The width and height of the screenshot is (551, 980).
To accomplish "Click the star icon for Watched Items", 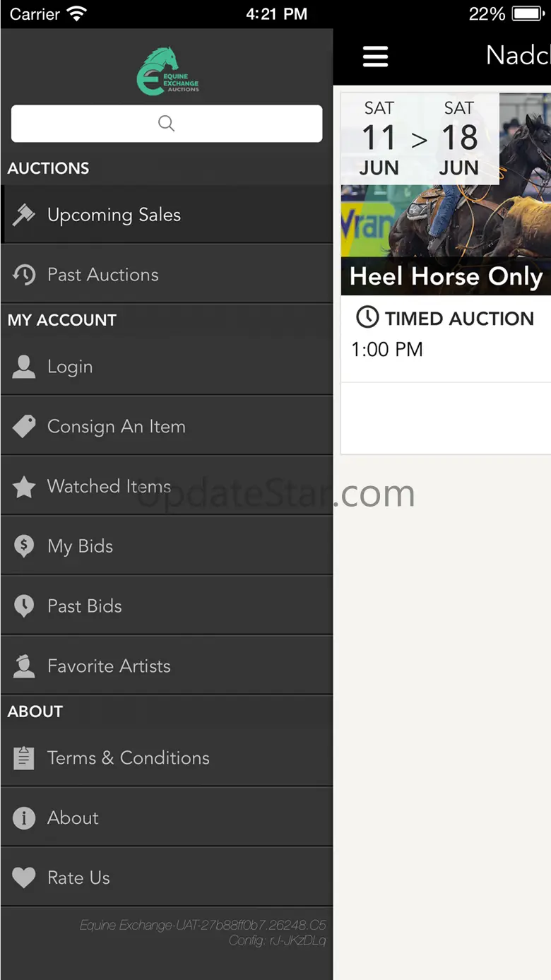I will point(24,487).
